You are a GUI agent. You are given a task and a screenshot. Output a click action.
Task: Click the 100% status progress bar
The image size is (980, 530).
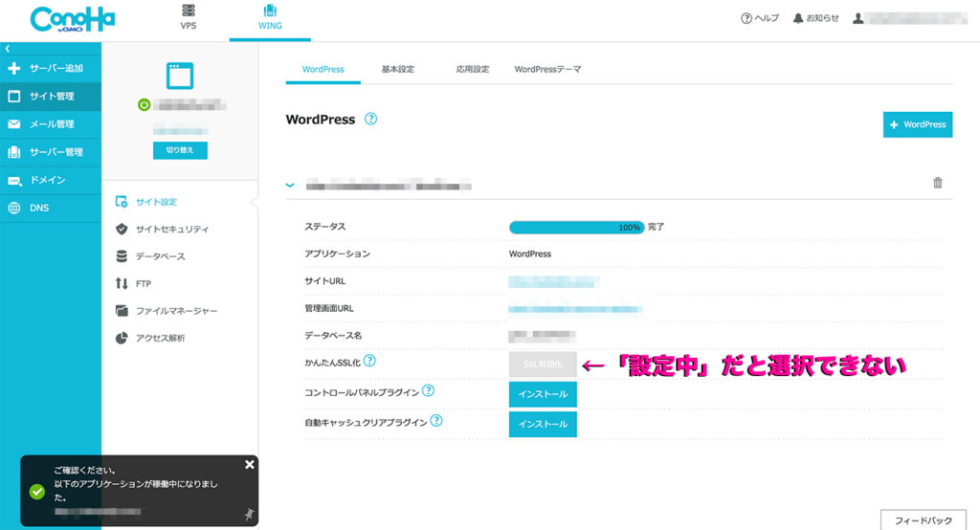576,228
